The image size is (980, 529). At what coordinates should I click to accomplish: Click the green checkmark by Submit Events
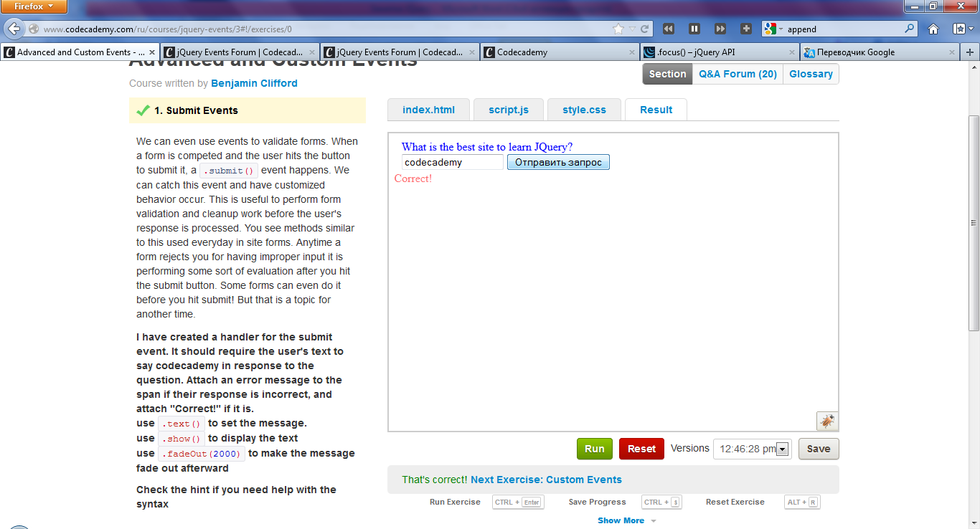143,110
